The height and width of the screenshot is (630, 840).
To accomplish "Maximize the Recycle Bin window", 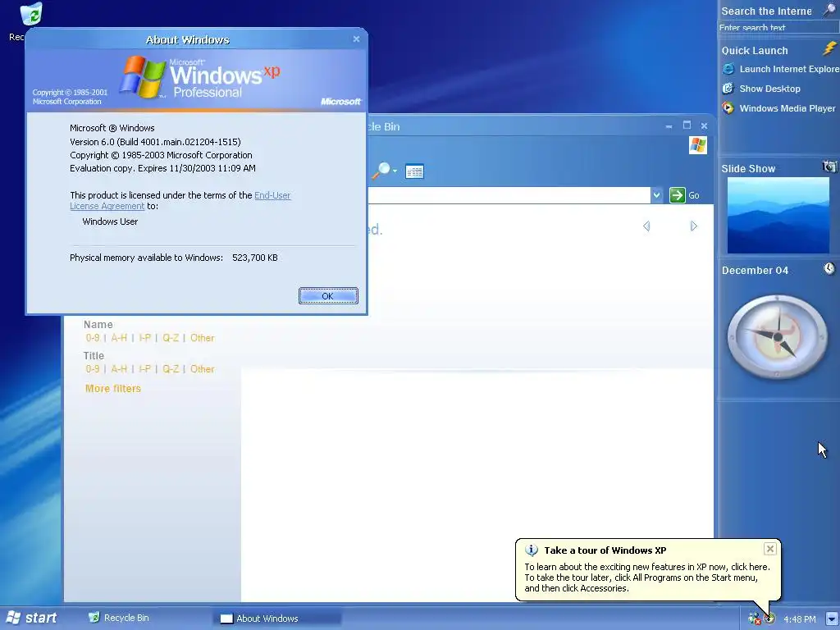I will pyautogui.click(x=687, y=126).
